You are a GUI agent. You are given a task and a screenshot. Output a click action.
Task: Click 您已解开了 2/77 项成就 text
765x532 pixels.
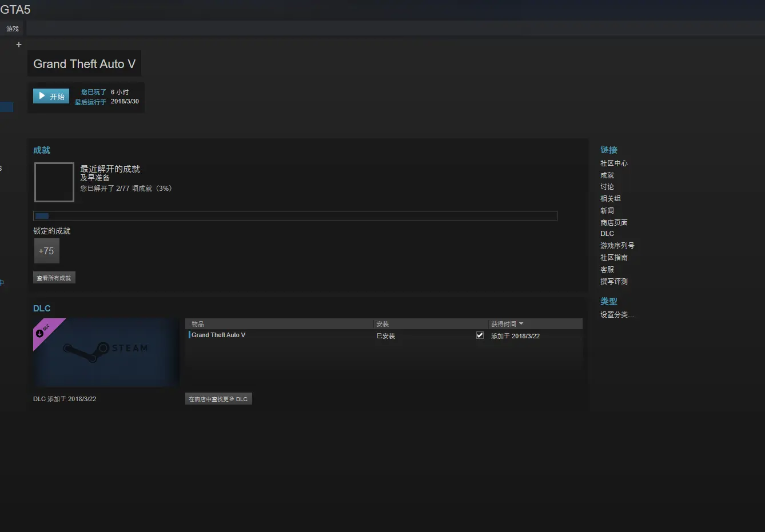pyautogui.click(x=126, y=189)
